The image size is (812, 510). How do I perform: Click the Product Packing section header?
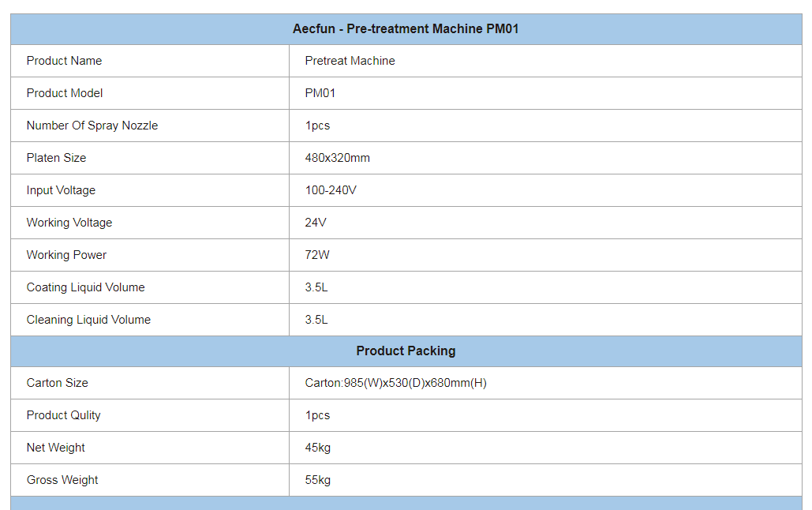(406, 351)
